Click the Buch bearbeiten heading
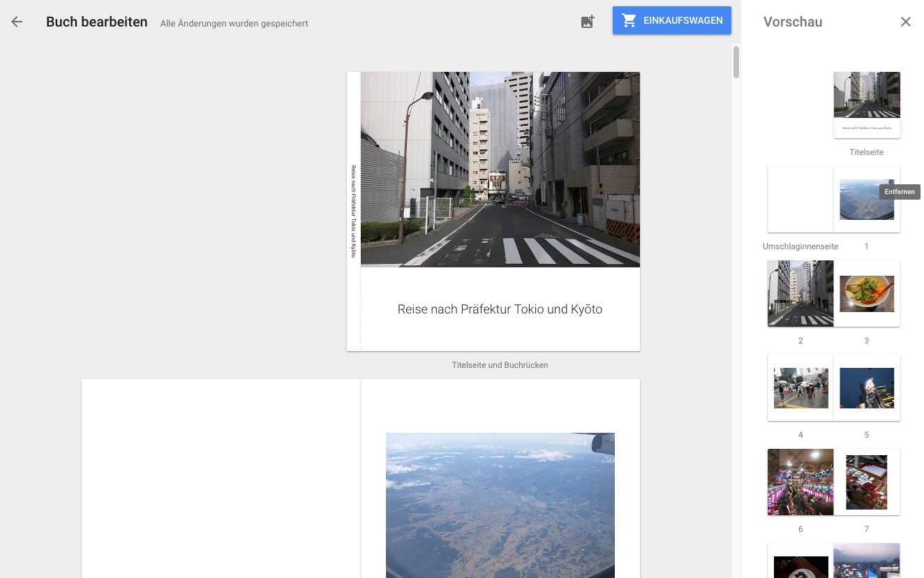924x578 pixels. tap(97, 22)
